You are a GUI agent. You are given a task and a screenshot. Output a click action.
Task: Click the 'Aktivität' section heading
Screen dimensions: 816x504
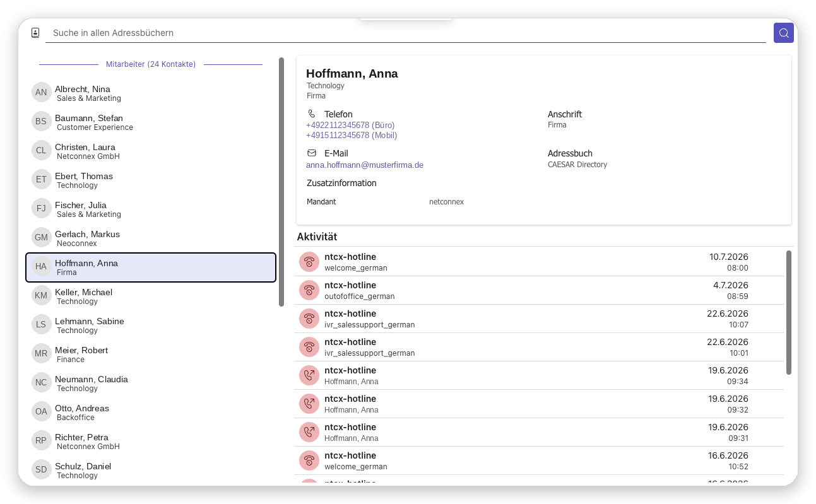coord(317,237)
